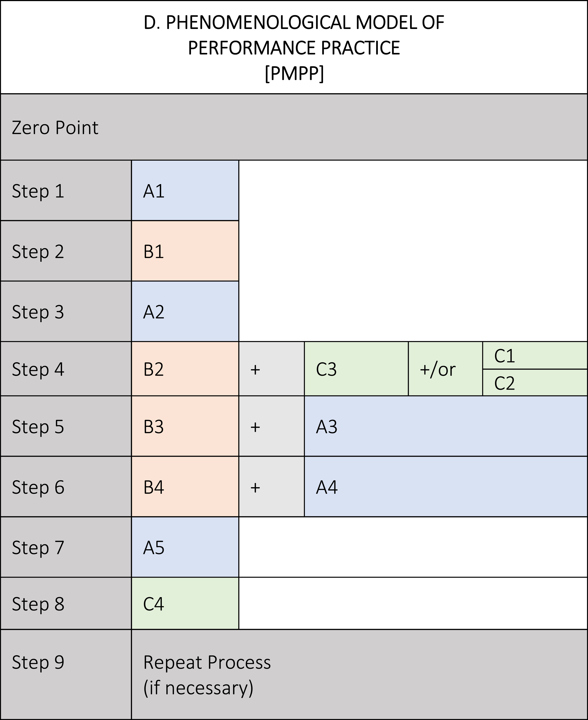Select the C2 cell

point(535,383)
